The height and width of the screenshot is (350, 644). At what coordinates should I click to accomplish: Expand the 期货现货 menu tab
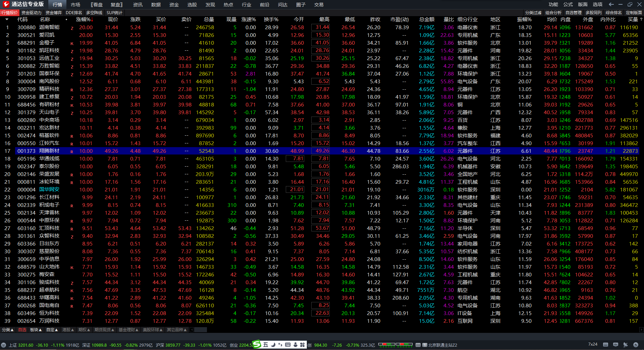point(104,330)
